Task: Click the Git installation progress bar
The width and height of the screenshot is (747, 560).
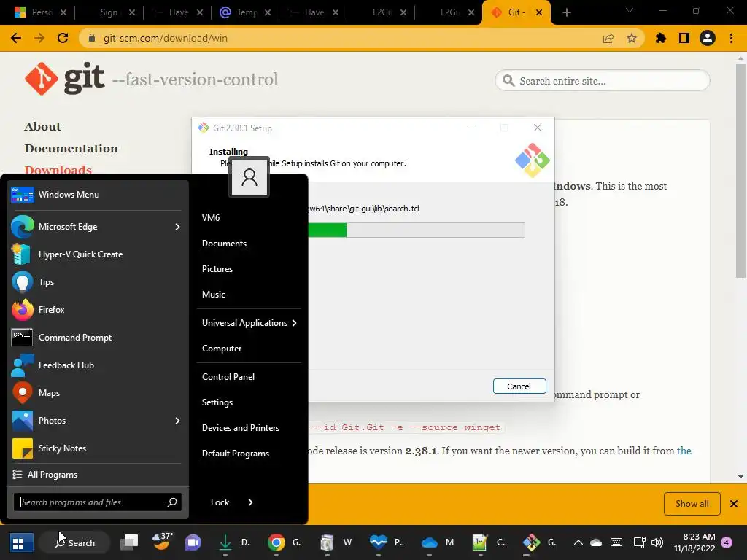Action: tap(417, 230)
